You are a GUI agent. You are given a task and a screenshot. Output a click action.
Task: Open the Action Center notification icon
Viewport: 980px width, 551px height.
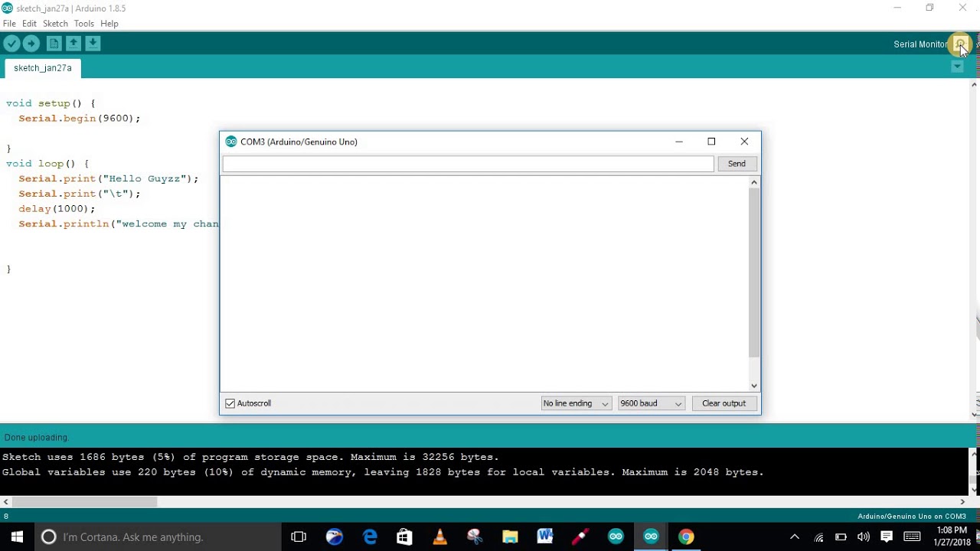(887, 536)
